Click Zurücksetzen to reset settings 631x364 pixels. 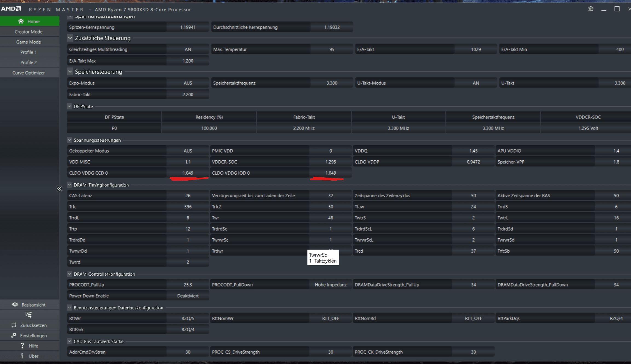coord(30,325)
